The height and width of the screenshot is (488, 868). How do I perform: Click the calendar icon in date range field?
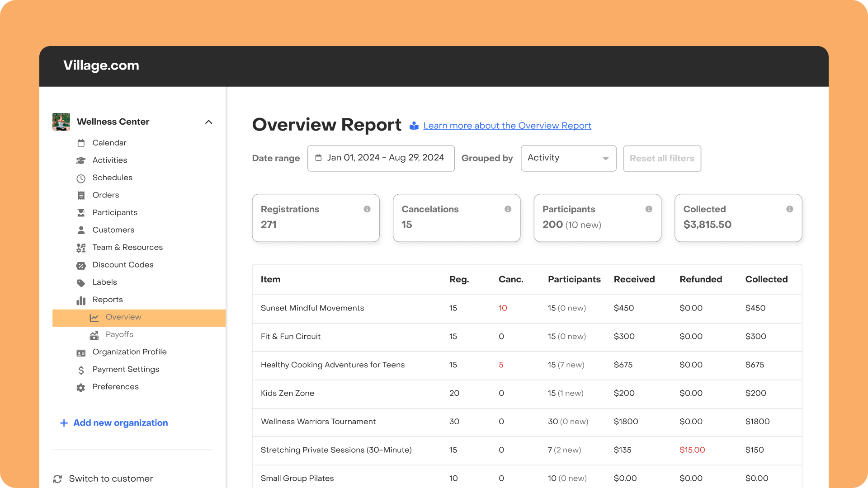tap(318, 158)
